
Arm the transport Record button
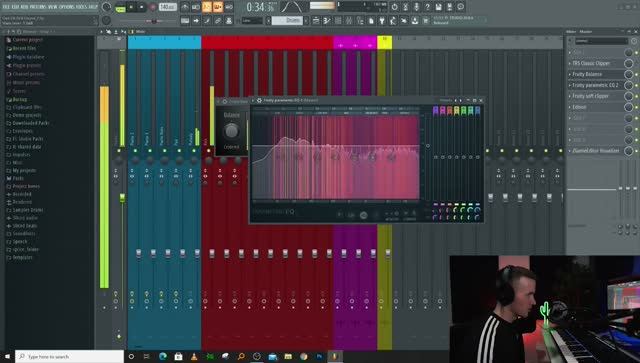153,7
